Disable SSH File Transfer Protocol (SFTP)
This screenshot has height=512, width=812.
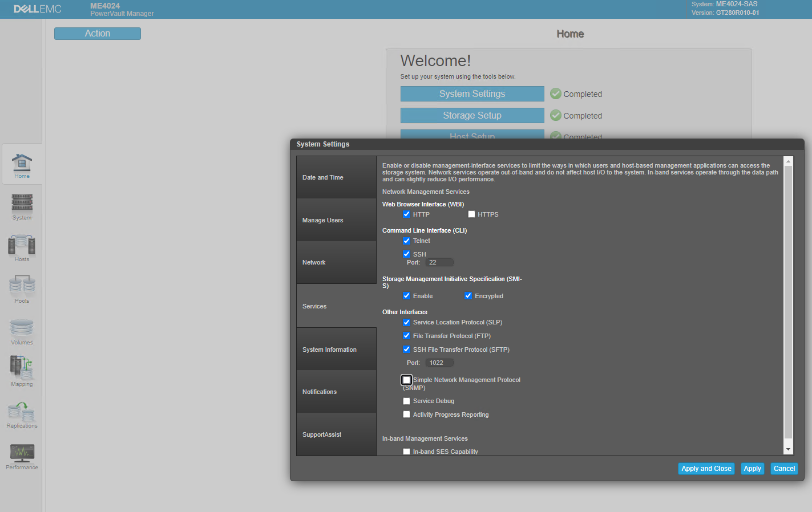pyautogui.click(x=407, y=350)
